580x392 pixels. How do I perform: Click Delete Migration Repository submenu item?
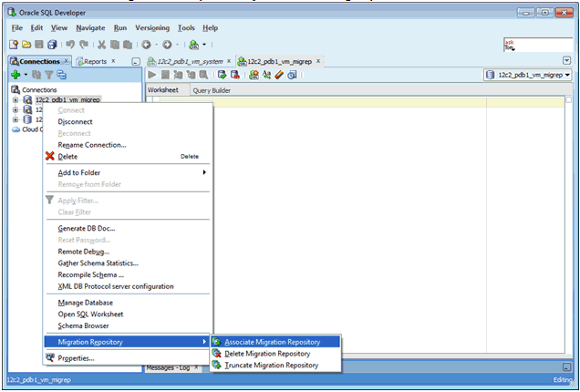tap(275, 354)
